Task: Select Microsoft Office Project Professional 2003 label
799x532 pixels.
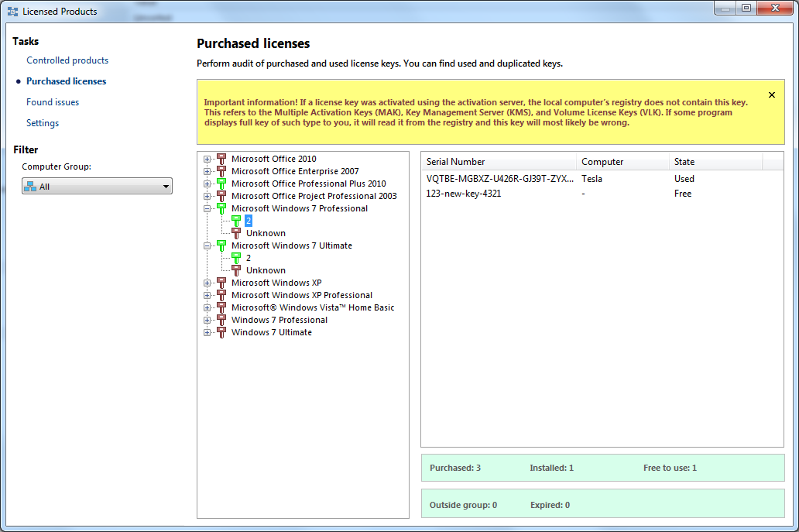Action: click(314, 196)
